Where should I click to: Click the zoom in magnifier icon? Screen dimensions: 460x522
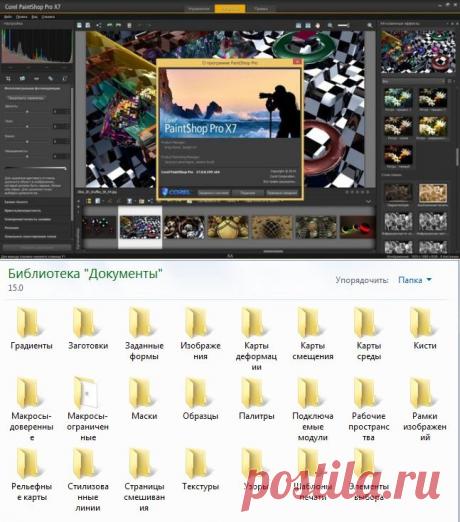coord(370,25)
